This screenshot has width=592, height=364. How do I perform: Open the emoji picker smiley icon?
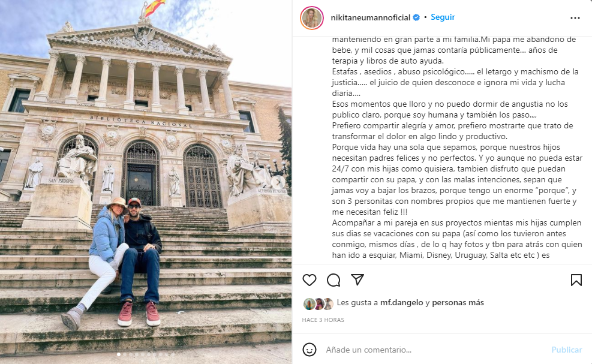tap(309, 350)
